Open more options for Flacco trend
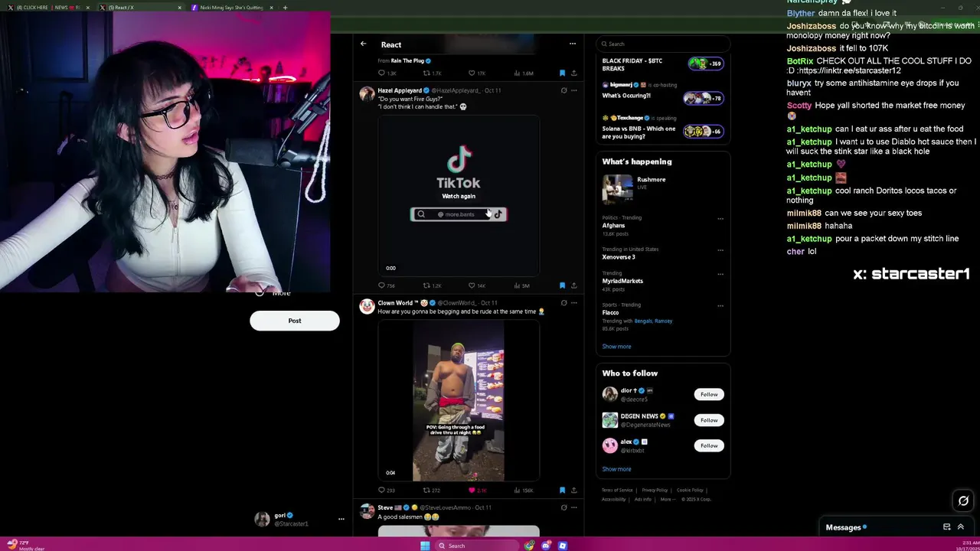 720,305
